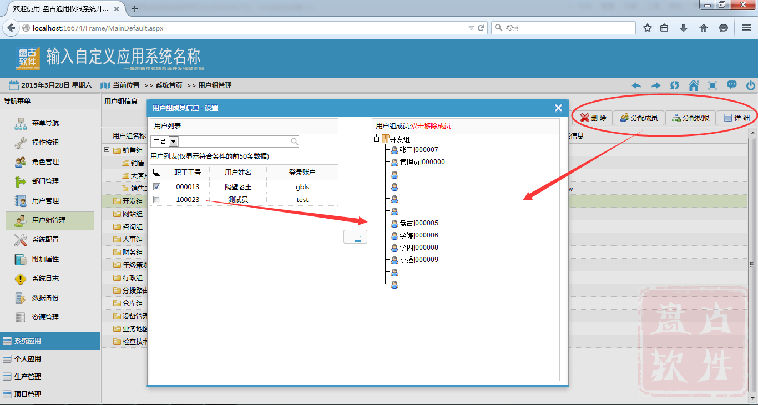
Task: Toggle fullscreen with the square frame icon
Action: point(712,86)
